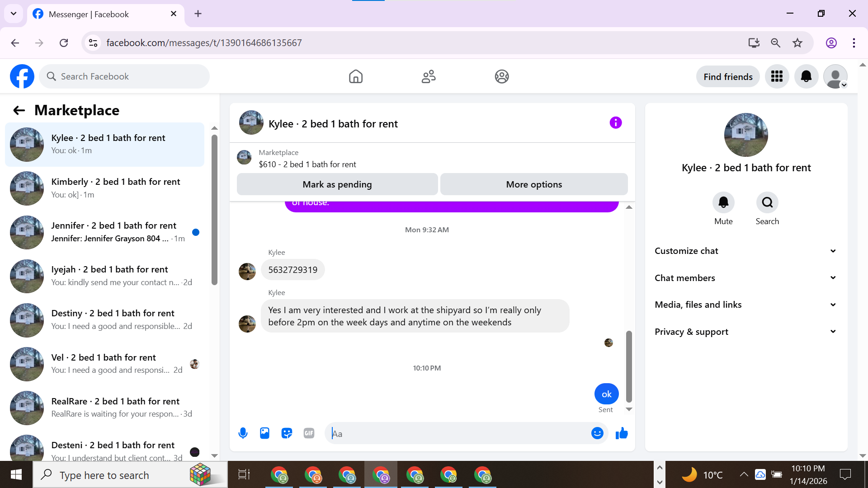
Task: Open the sticker picker icon
Action: coord(287,433)
